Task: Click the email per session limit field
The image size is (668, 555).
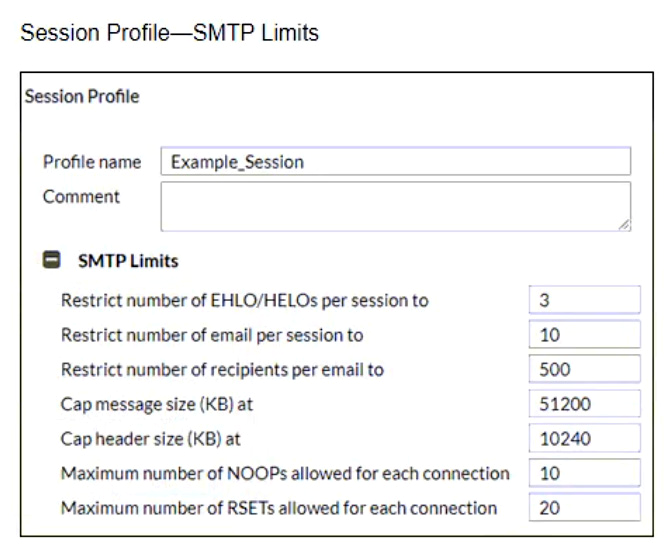Action: pyautogui.click(x=584, y=335)
